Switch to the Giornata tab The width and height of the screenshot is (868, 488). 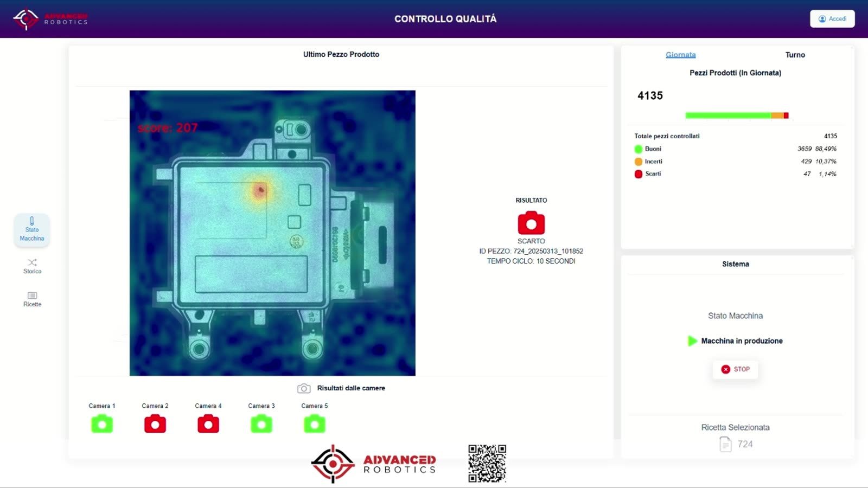click(680, 55)
